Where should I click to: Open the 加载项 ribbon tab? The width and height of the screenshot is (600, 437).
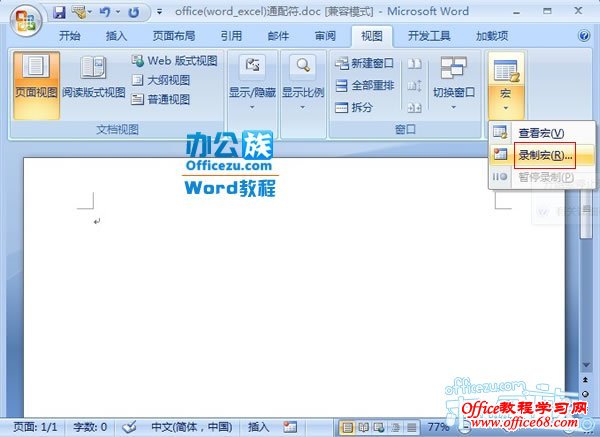492,36
